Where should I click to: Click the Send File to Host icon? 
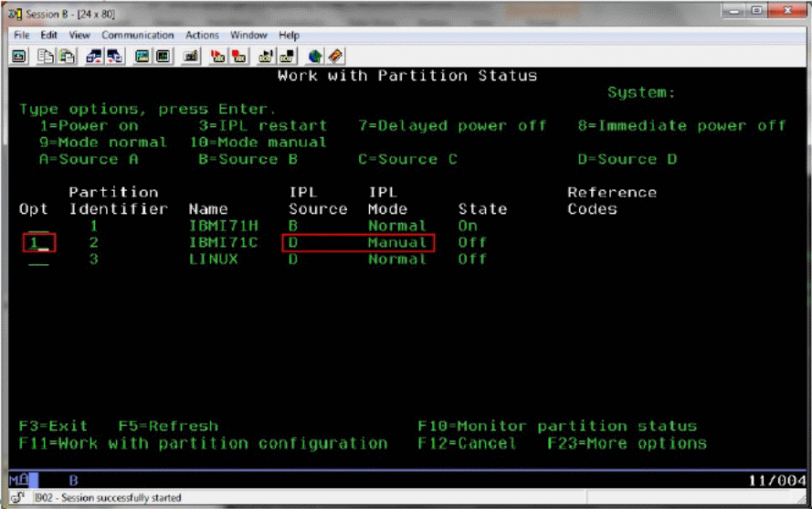pyautogui.click(x=95, y=57)
